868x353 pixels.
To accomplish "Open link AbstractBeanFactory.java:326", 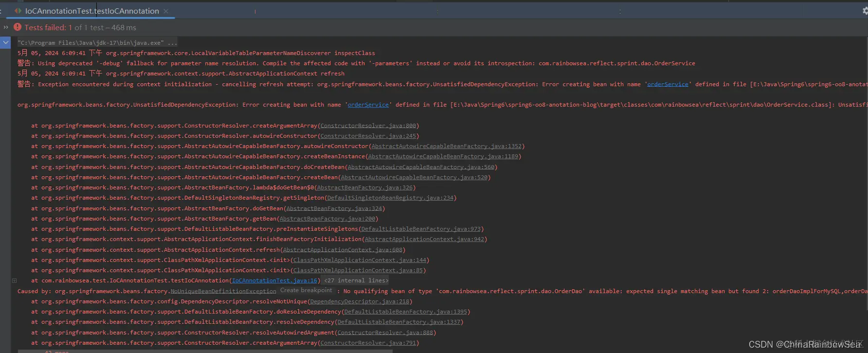I will click(x=365, y=187).
